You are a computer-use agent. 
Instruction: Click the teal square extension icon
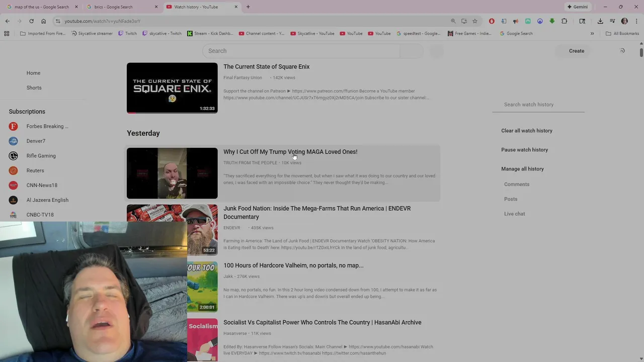click(x=528, y=21)
